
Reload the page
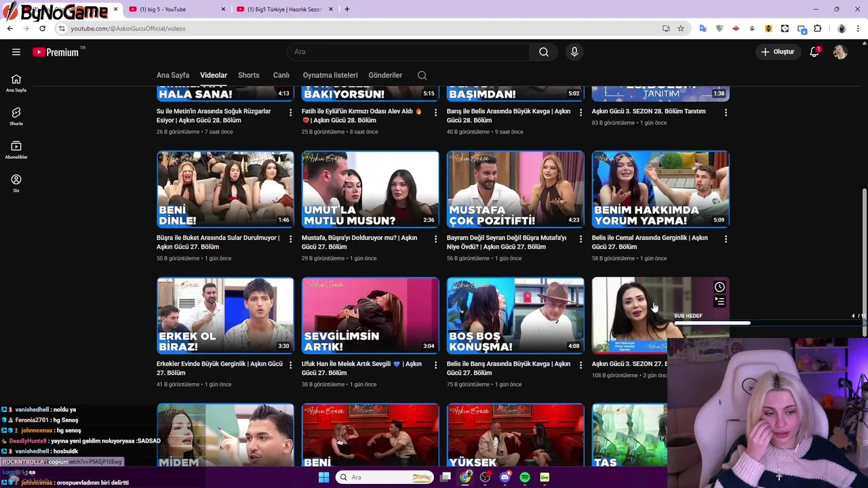pyautogui.click(x=42, y=28)
